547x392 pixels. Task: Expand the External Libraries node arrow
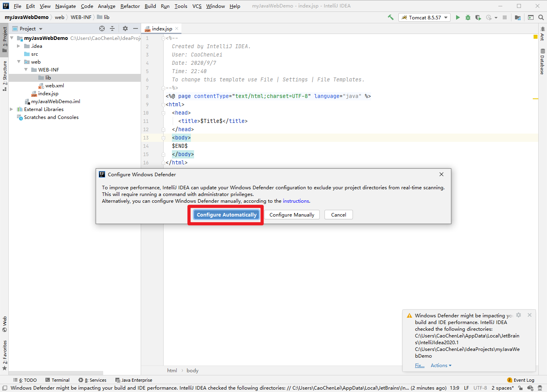[11, 109]
